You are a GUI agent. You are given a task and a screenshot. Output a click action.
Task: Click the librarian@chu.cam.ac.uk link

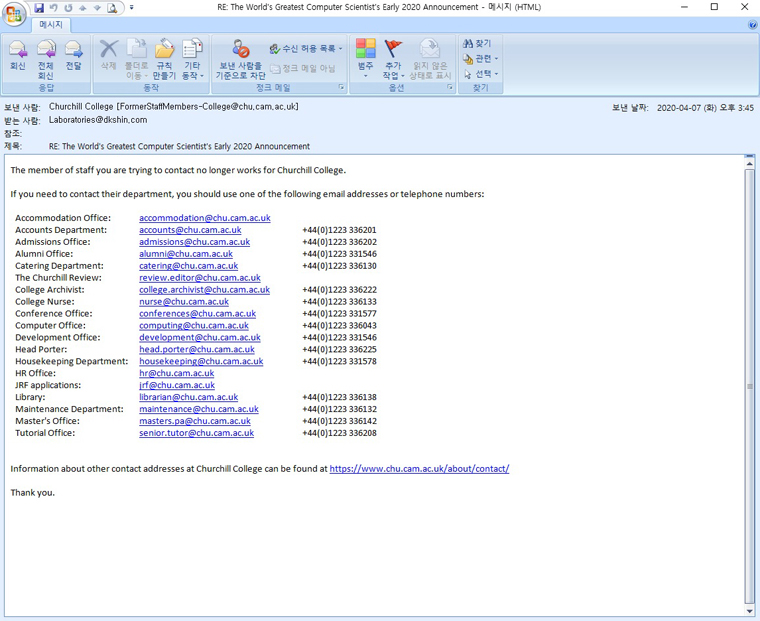(188, 397)
